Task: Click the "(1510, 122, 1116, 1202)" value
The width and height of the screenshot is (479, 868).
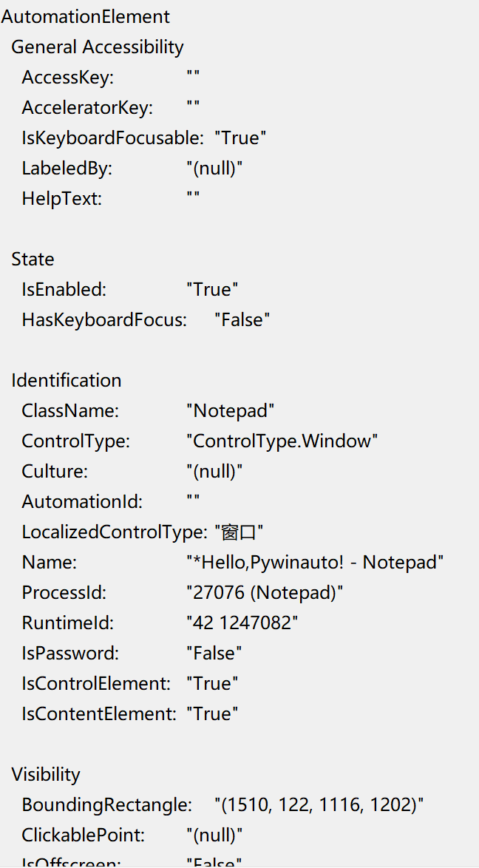Action: click(x=319, y=805)
